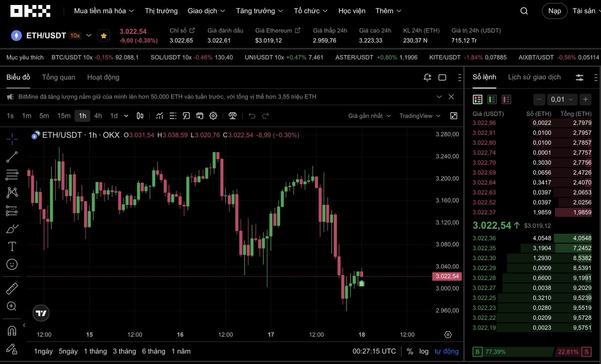Screen dimensions: 601x364
Task: Decrease price grouping with minus button
Action: coord(539,99)
